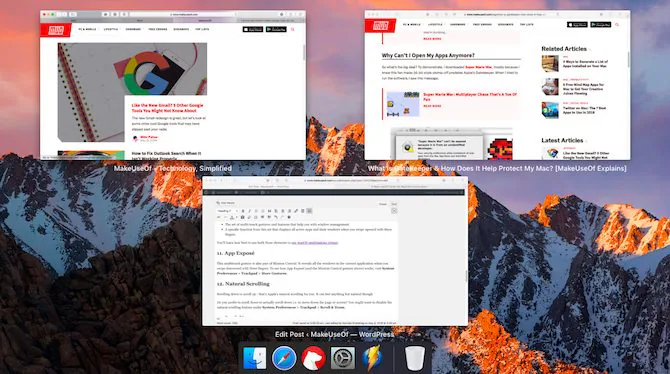Viewport: 670px width, 374px height.
Task: Open the Trash in the Dock
Action: (414, 358)
